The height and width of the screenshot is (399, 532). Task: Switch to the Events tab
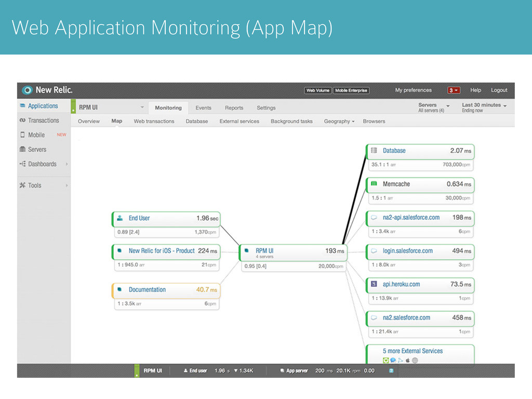(x=203, y=108)
